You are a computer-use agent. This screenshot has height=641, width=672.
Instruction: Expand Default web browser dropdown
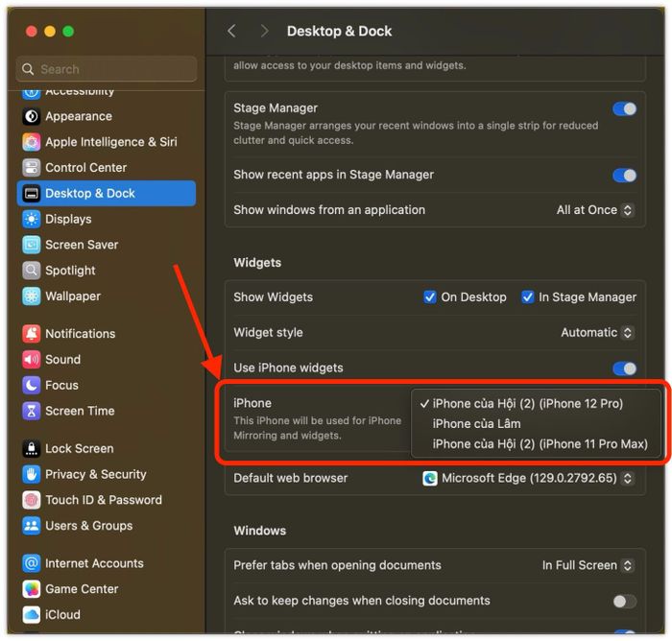pyautogui.click(x=528, y=478)
